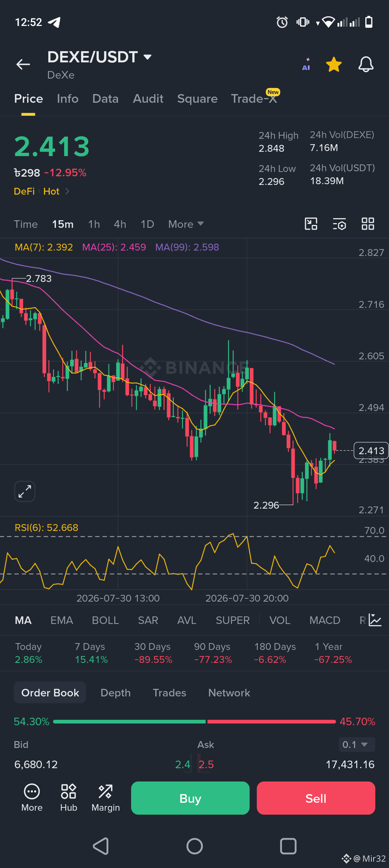
Task: Tap the ask price 2.5
Action: tap(206, 765)
